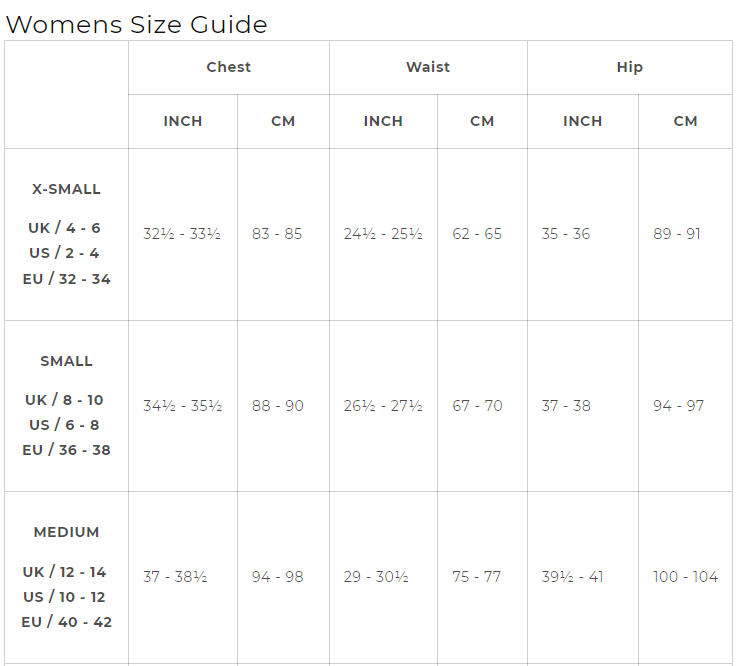Click the MEDIUM size label
The width and height of the screenshot is (738, 666).
point(66,532)
